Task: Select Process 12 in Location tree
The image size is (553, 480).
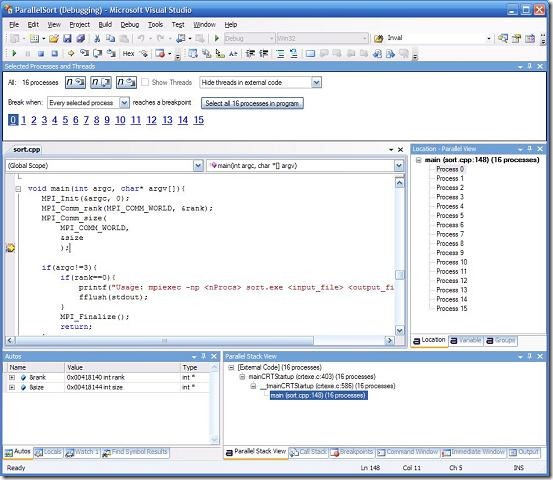Action: [451, 281]
